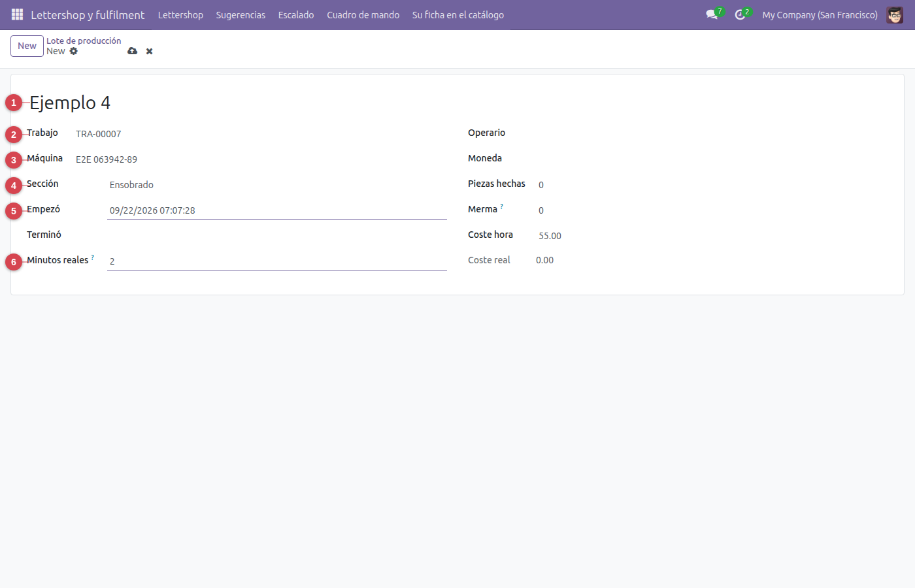Edit the Ejemplo 4 name field

238,103
